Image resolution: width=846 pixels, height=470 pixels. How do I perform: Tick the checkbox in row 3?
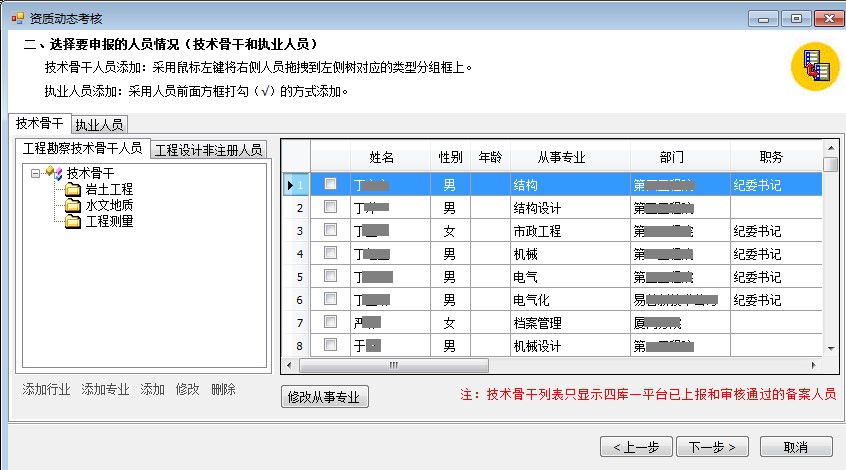330,230
